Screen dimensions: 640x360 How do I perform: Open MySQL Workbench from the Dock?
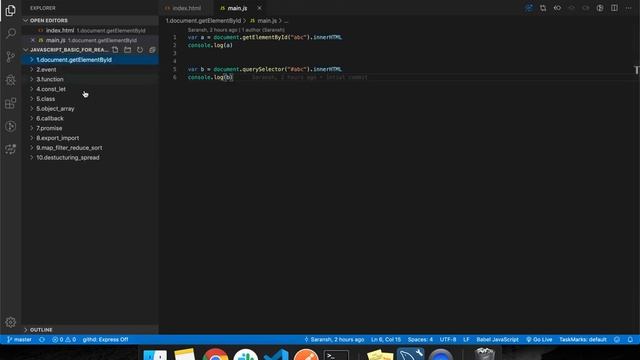410,354
